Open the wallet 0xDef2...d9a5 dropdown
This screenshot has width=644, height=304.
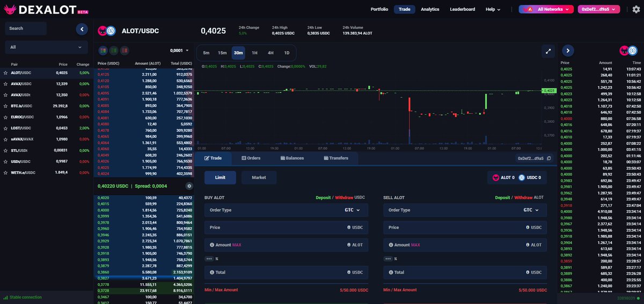598,9
